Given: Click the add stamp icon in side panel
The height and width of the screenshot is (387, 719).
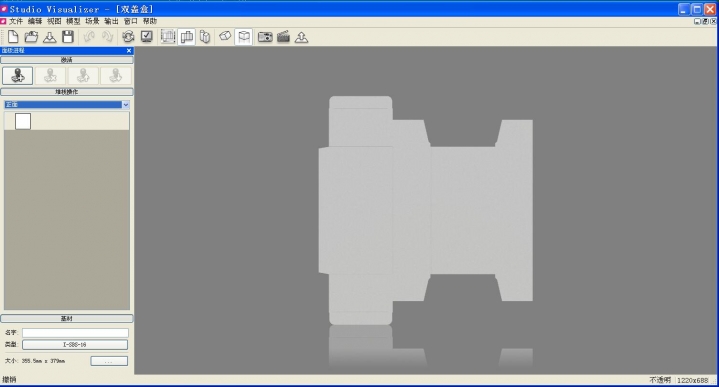Looking at the screenshot, I should click(17, 75).
